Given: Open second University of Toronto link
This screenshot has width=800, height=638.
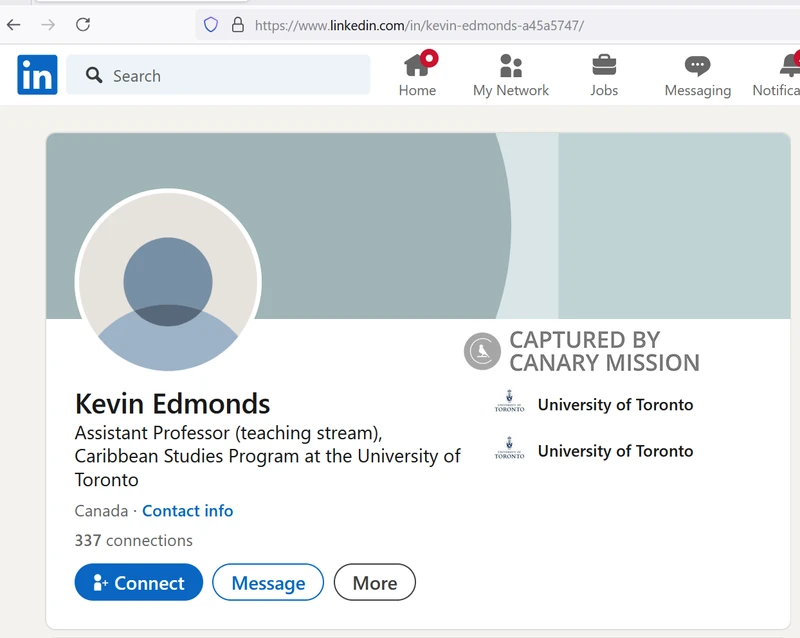Looking at the screenshot, I should click(615, 451).
